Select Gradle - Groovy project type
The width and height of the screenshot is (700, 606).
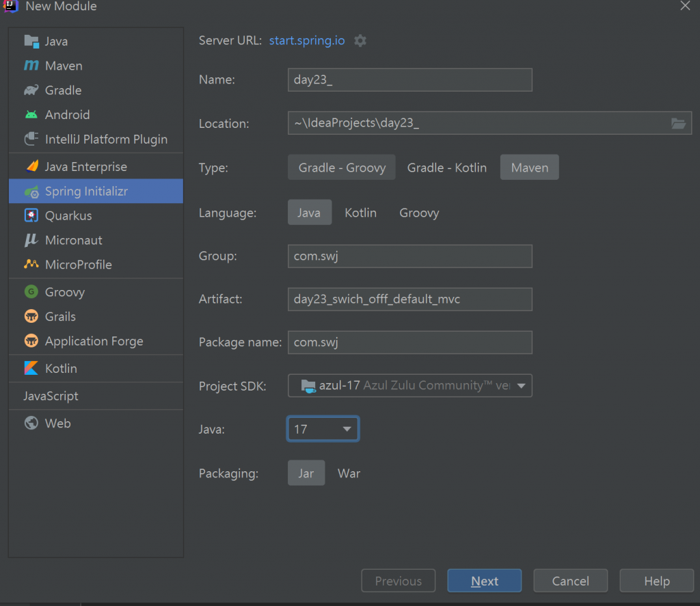tap(342, 168)
